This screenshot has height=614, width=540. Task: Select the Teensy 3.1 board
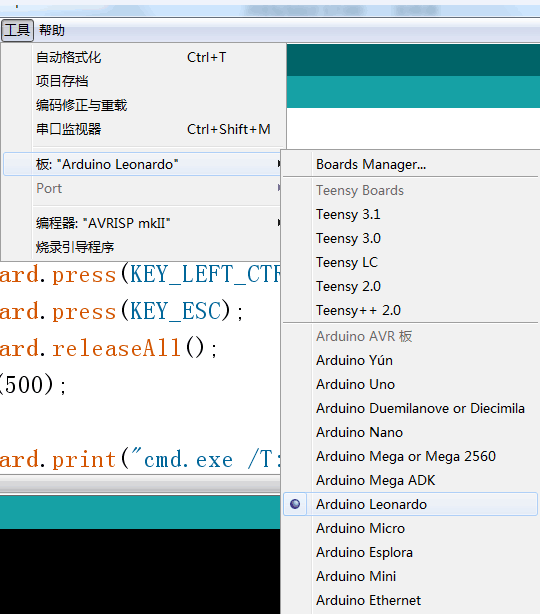click(410, 215)
